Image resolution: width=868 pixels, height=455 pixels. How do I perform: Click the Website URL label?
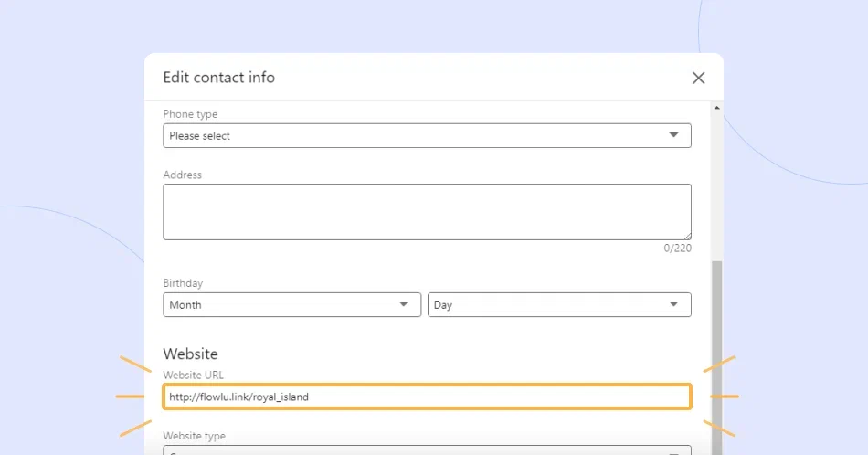193,376
